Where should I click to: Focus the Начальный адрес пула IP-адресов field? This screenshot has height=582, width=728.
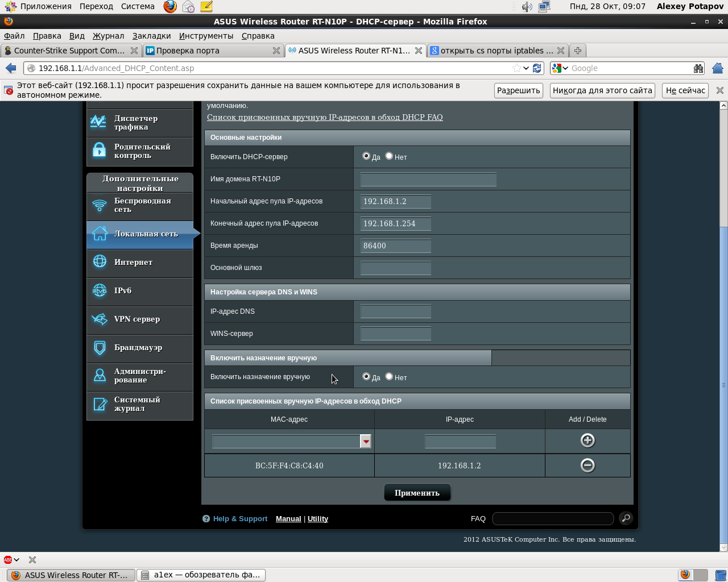coord(396,202)
